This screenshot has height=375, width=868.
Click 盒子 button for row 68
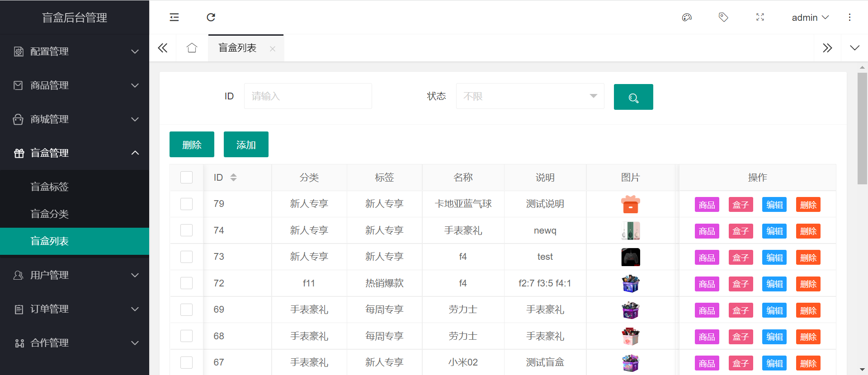741,337
